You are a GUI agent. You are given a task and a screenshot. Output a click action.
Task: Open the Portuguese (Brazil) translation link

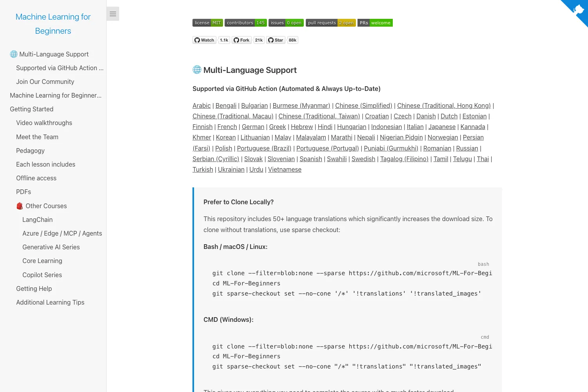coord(264,148)
